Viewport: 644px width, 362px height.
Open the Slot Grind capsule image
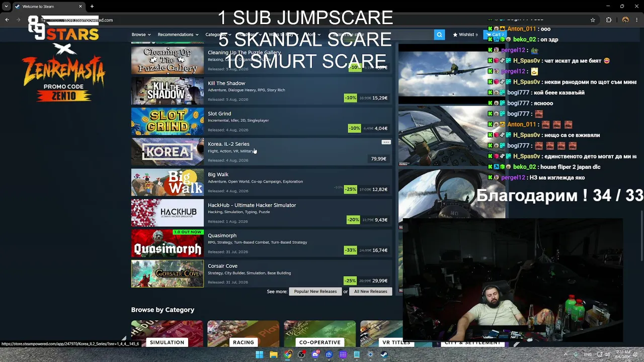[x=168, y=121]
